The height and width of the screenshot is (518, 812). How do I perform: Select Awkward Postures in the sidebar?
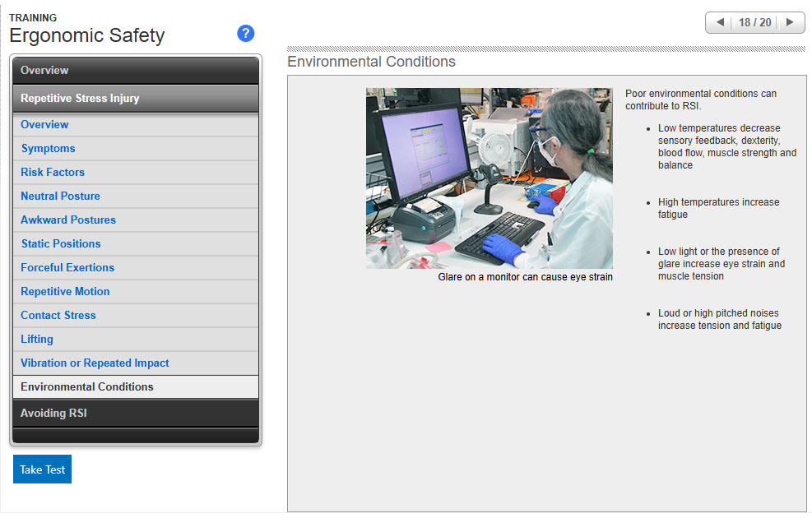point(68,220)
